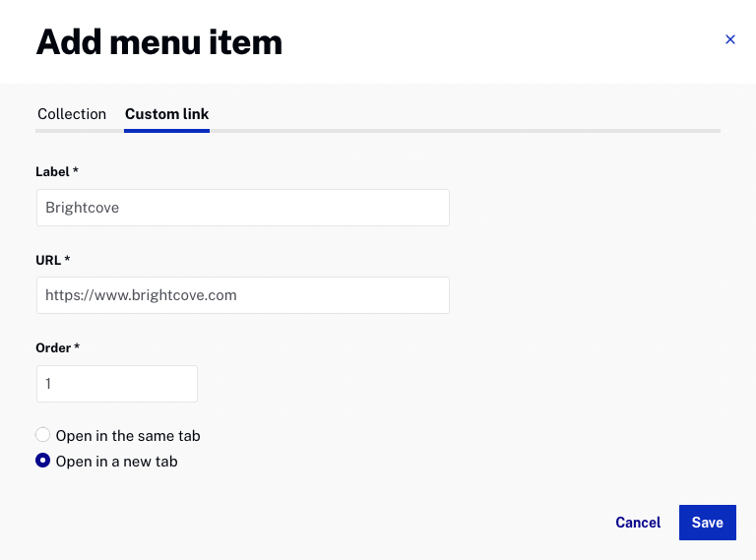This screenshot has height=560, width=756.
Task: Focus the Label input containing Brightcove
Action: [x=243, y=208]
